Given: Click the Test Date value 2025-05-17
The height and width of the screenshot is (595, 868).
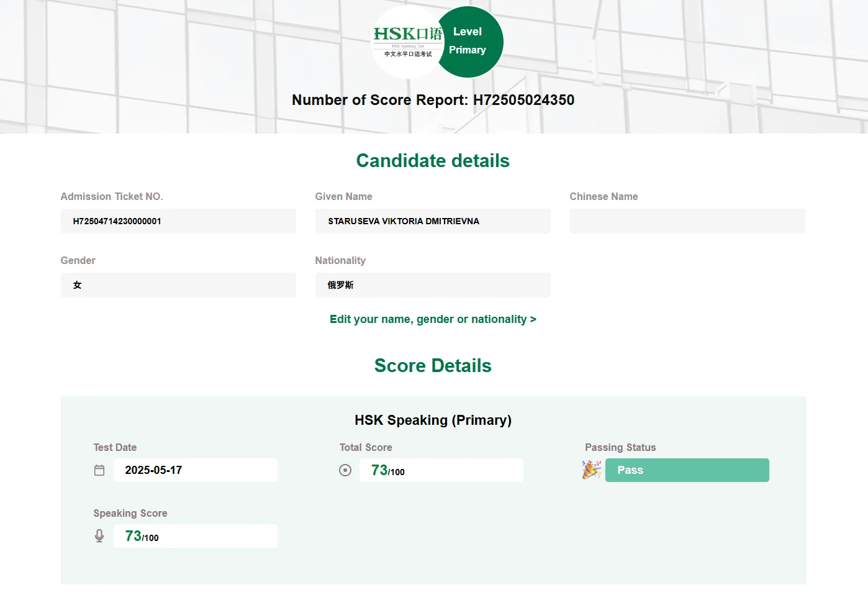Looking at the screenshot, I should (196, 470).
